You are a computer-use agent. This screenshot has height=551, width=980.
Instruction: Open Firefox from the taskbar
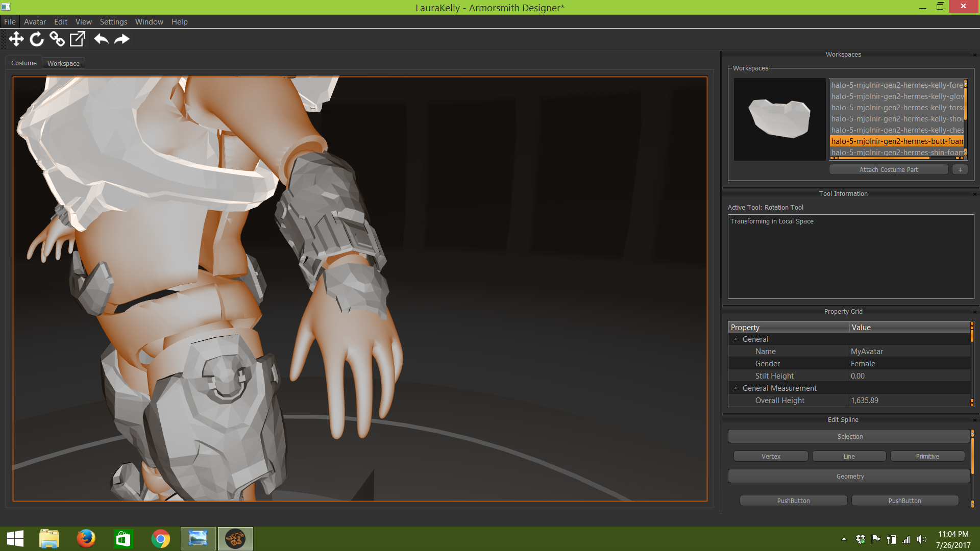pyautogui.click(x=86, y=539)
